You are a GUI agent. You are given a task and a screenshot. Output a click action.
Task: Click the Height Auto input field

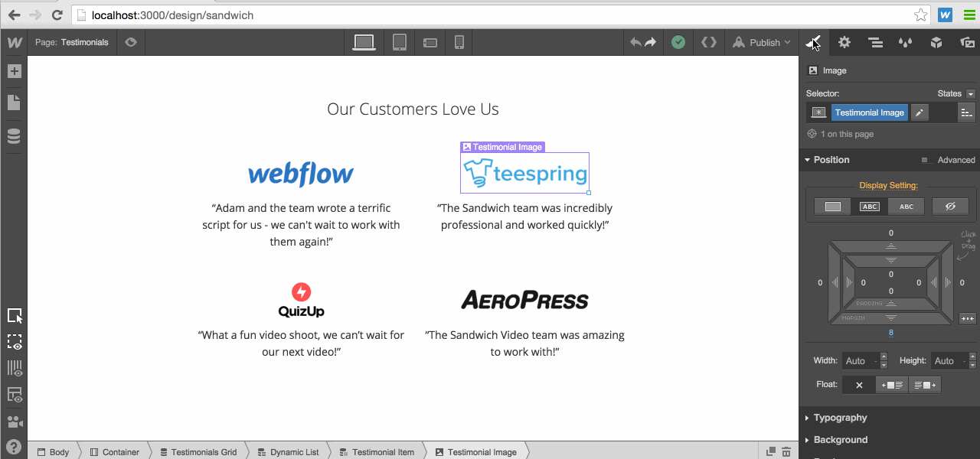[949, 361]
